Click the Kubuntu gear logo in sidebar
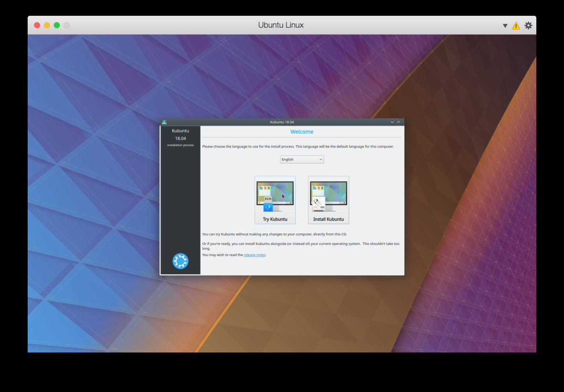564x392 pixels. 180,261
